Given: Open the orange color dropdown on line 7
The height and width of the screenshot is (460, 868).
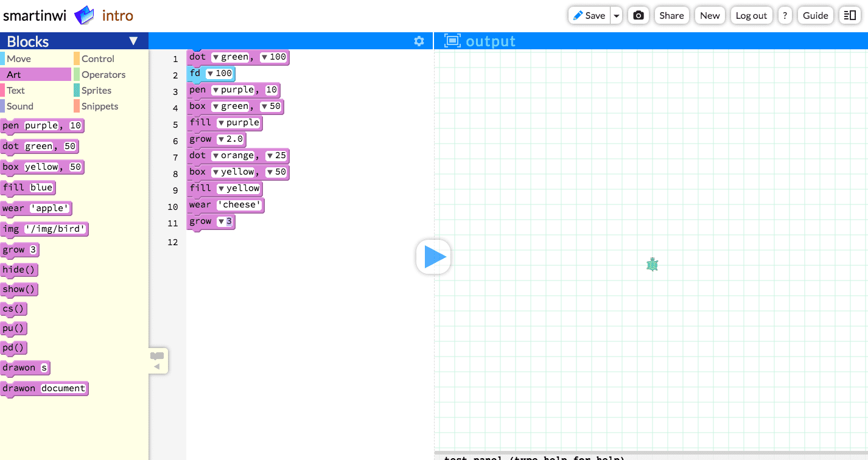Looking at the screenshot, I should [215, 156].
